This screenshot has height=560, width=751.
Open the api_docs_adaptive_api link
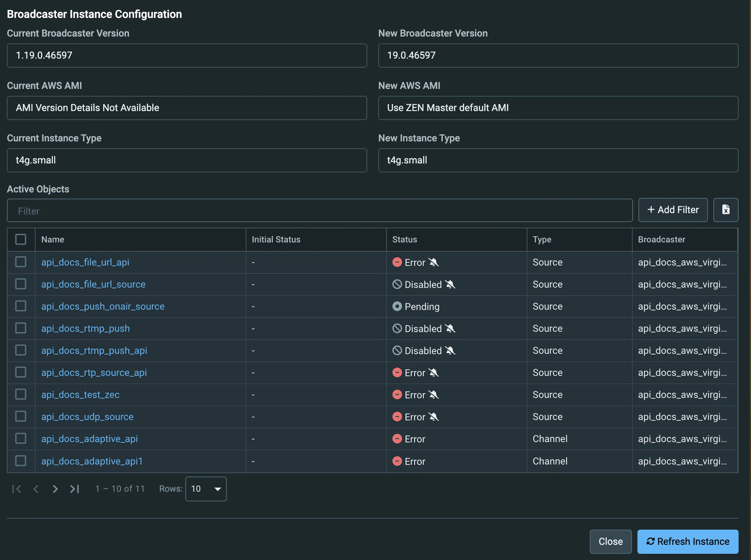point(89,439)
